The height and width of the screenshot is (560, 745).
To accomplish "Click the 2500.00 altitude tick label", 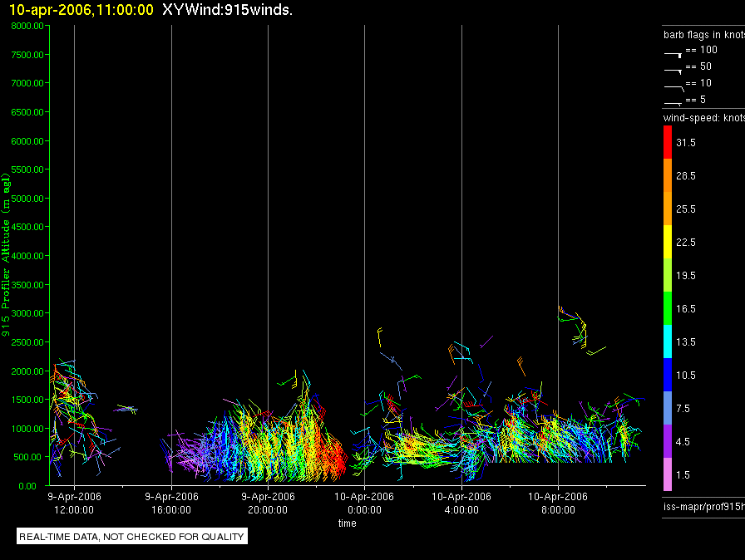I will 27,342.
